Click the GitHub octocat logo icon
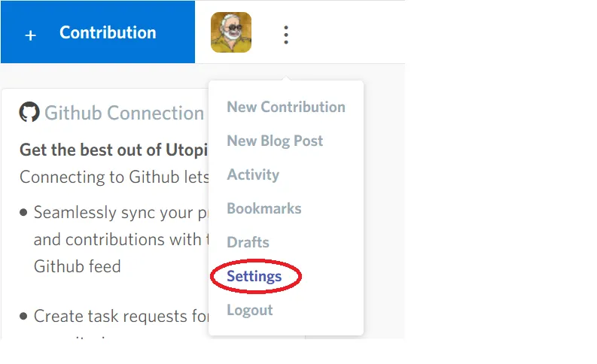The image size is (597, 364). click(x=29, y=112)
